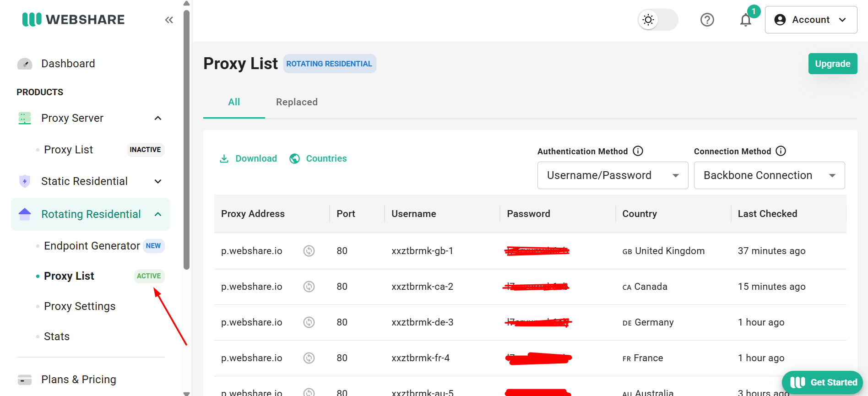Open Stats in the sidebar

(57, 336)
